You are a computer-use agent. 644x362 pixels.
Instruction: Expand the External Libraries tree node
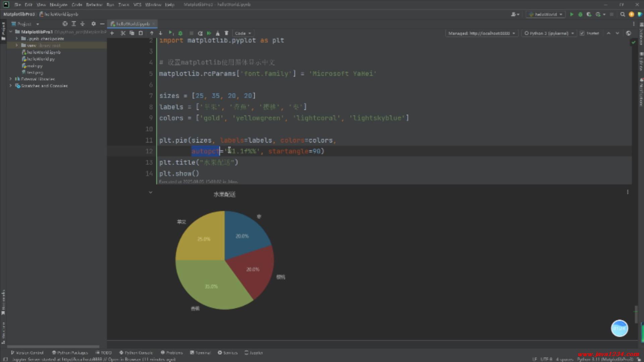(x=11, y=79)
